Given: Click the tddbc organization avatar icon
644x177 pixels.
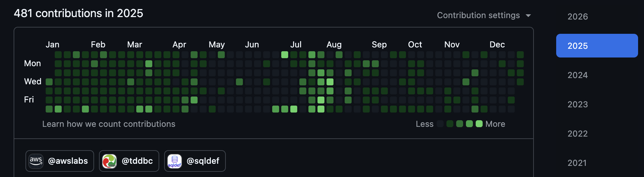Looking at the screenshot, I should pos(109,161).
